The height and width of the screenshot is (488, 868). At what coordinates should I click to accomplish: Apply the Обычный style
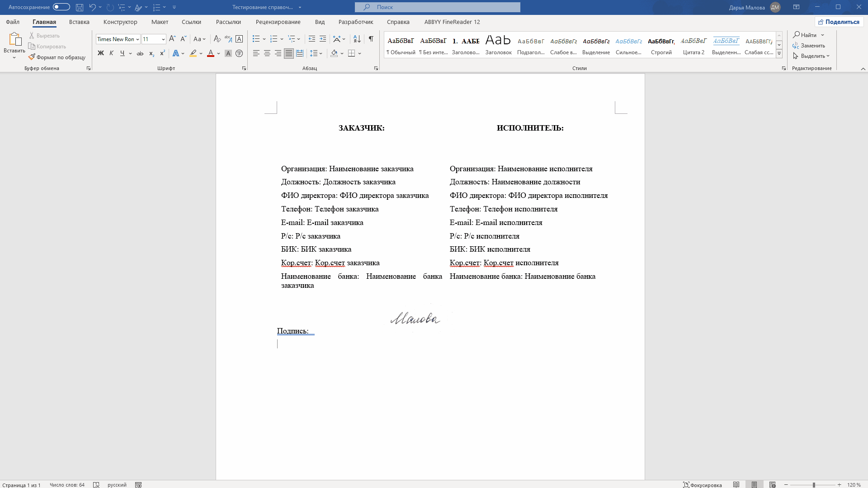[401, 45]
